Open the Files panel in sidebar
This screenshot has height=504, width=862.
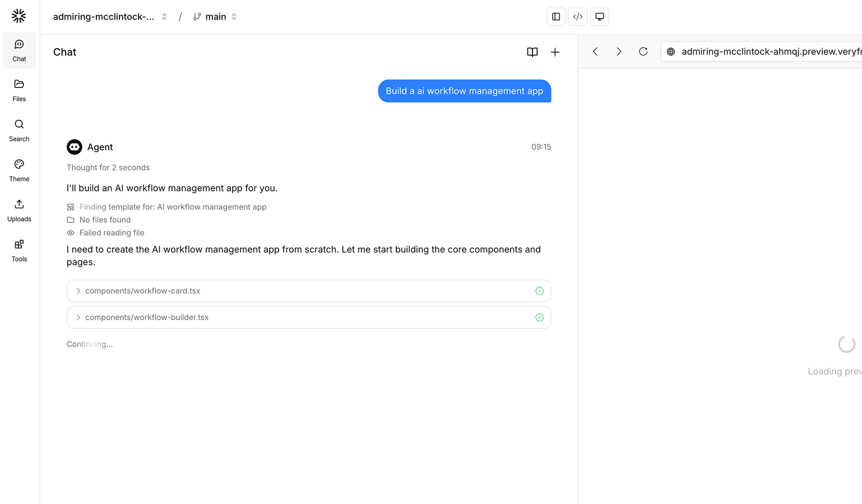coord(19,90)
